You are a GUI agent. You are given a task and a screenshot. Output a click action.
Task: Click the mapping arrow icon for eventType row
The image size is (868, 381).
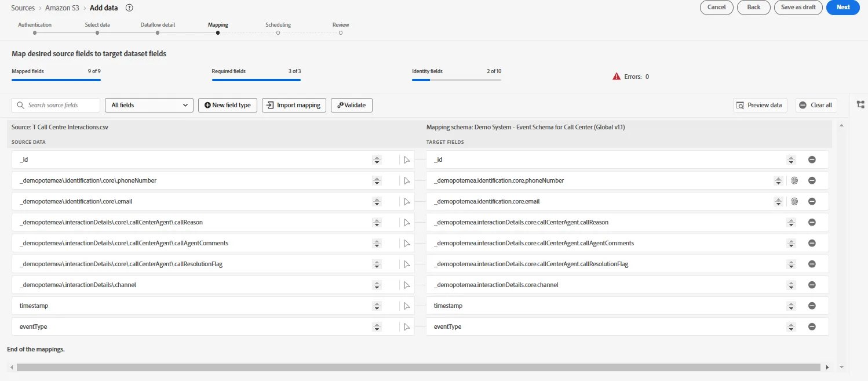point(407,326)
